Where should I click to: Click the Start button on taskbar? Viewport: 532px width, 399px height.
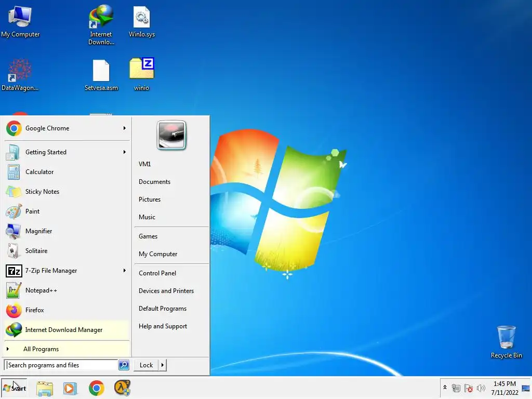click(x=14, y=388)
